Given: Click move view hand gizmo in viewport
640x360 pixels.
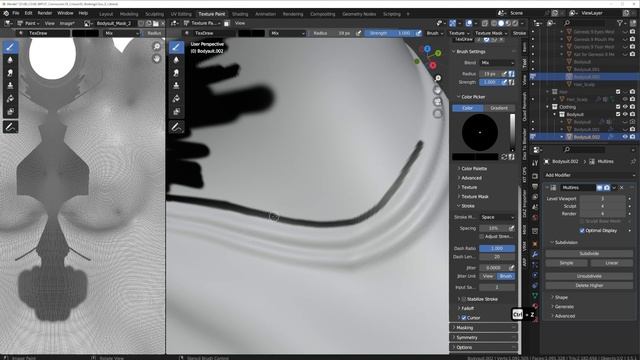Looking at the screenshot, I should tap(438, 90).
